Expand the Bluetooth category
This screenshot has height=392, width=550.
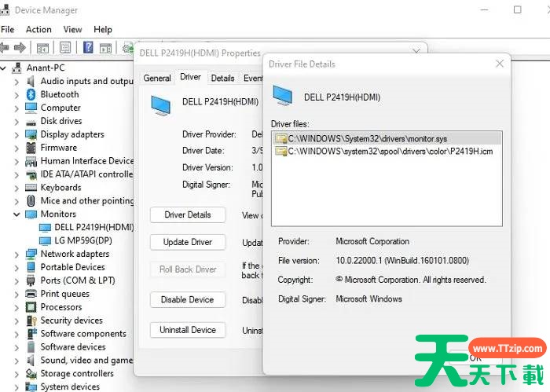16,95
